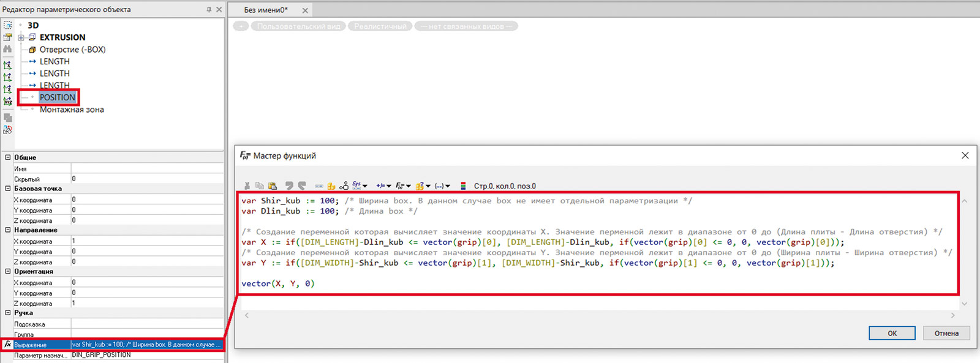Click the Имя value field in Общие
This screenshot has width=980, height=363.
click(x=147, y=168)
